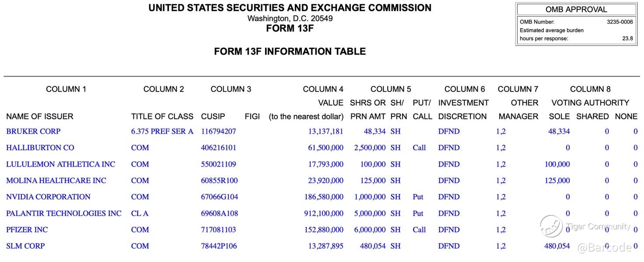The image size is (644, 262).
Task: Select the Palantir value 912,100,000
Action: (x=324, y=213)
